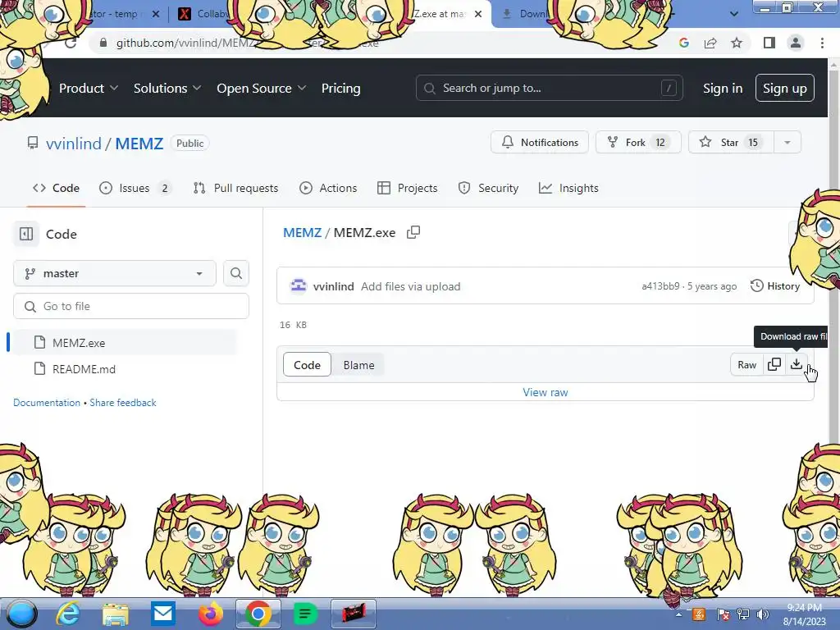
Task: Open Chrome profile avatar
Action: click(x=796, y=43)
